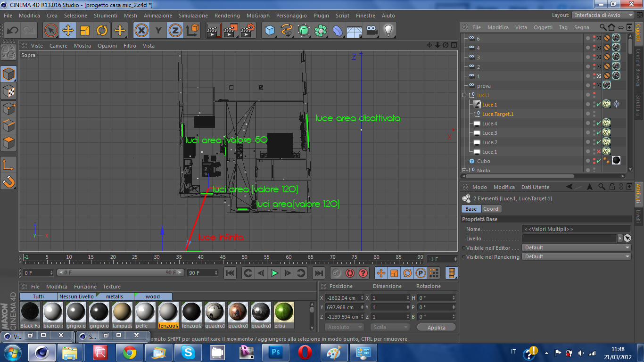The image size is (644, 362).
Task: Show the wood material layer tab
Action: tap(153, 296)
